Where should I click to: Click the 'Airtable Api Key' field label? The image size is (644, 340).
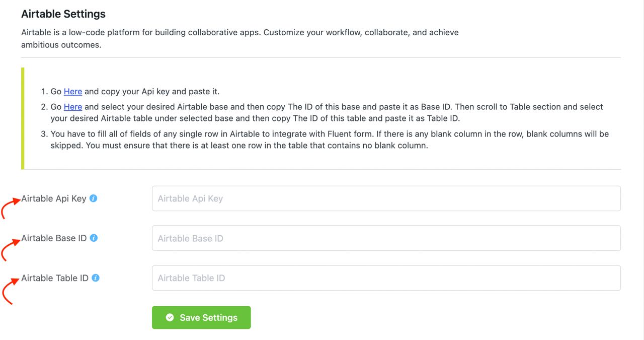tap(54, 198)
